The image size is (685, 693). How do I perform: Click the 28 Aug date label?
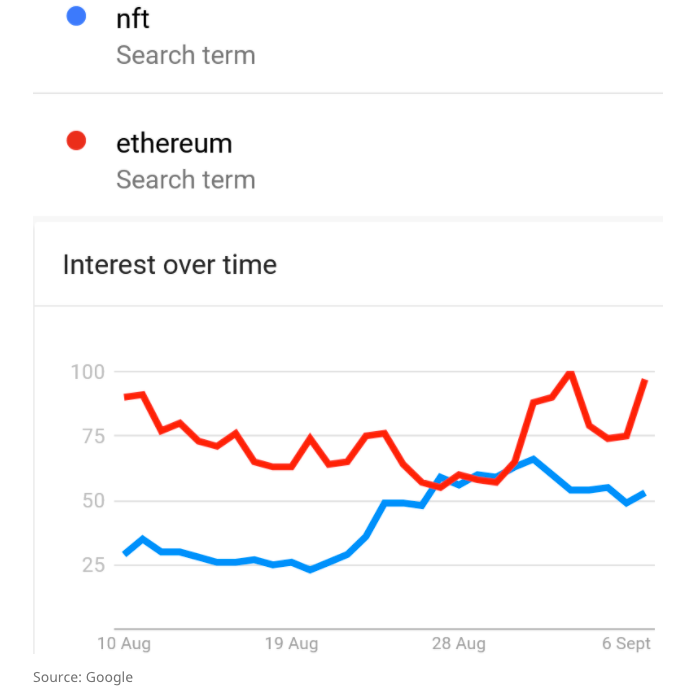click(x=458, y=643)
